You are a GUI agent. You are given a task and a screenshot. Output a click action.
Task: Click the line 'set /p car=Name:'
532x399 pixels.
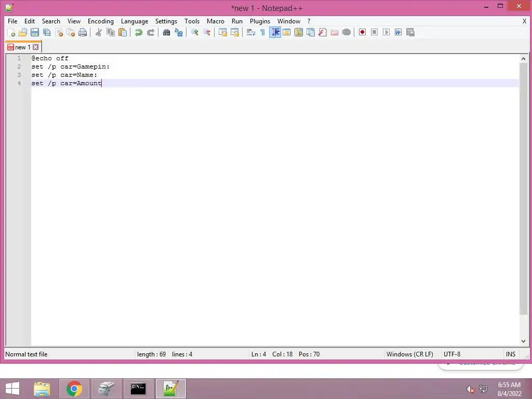point(64,75)
